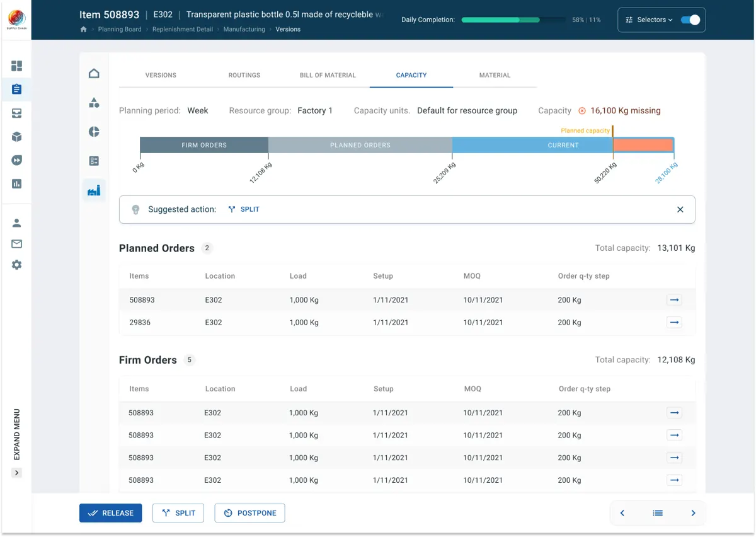756x537 pixels.
Task: Open the fast-forward circle icon in sidebar
Action: [17, 161]
